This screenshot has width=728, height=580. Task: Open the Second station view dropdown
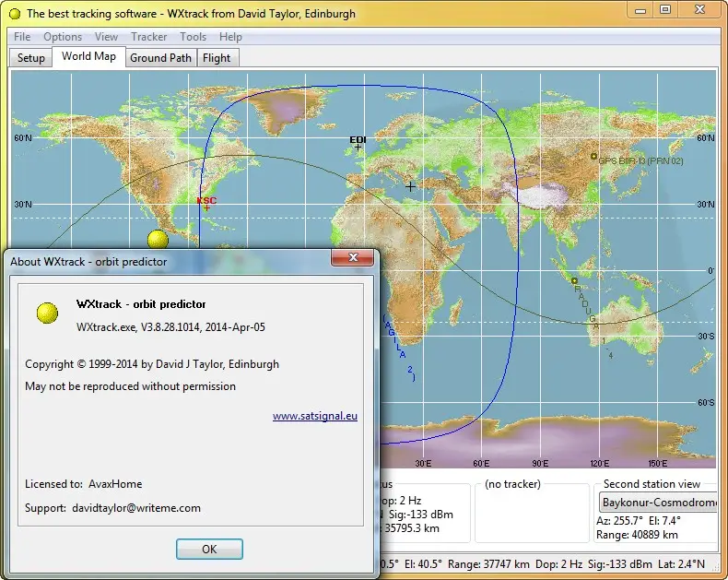[x=658, y=503]
